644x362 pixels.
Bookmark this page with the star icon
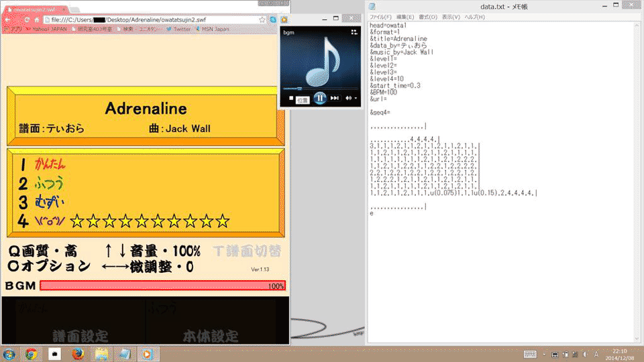point(262,19)
